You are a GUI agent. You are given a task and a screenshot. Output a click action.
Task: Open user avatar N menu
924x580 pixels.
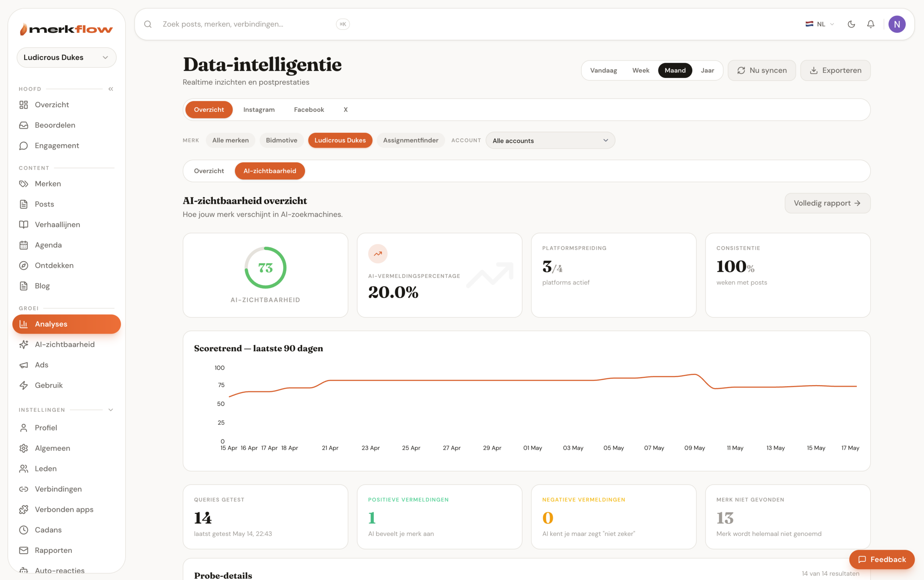[x=897, y=24]
